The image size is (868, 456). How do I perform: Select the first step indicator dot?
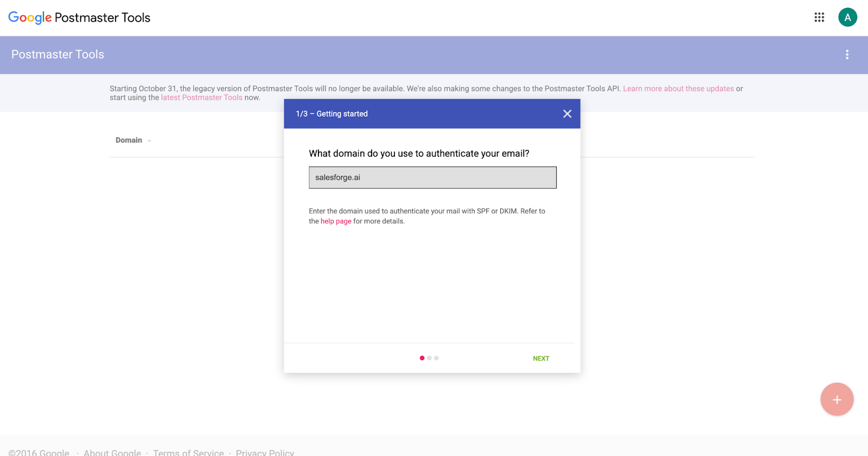422,358
